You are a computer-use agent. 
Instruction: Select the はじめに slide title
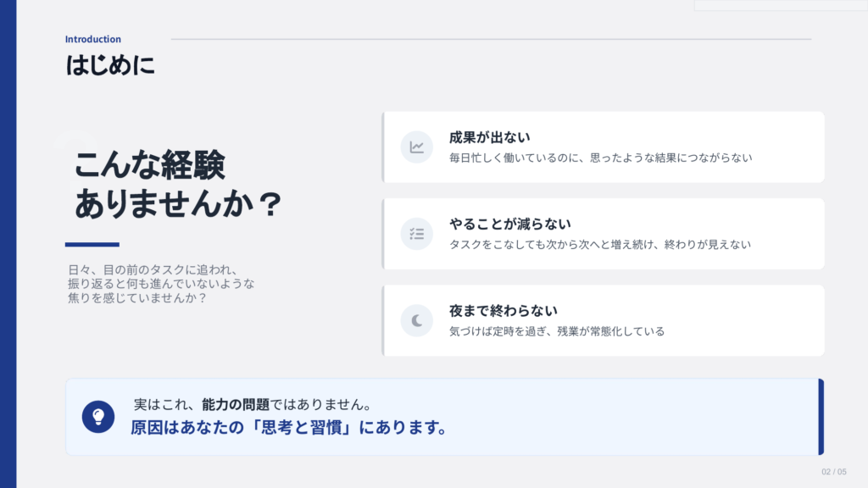point(110,65)
